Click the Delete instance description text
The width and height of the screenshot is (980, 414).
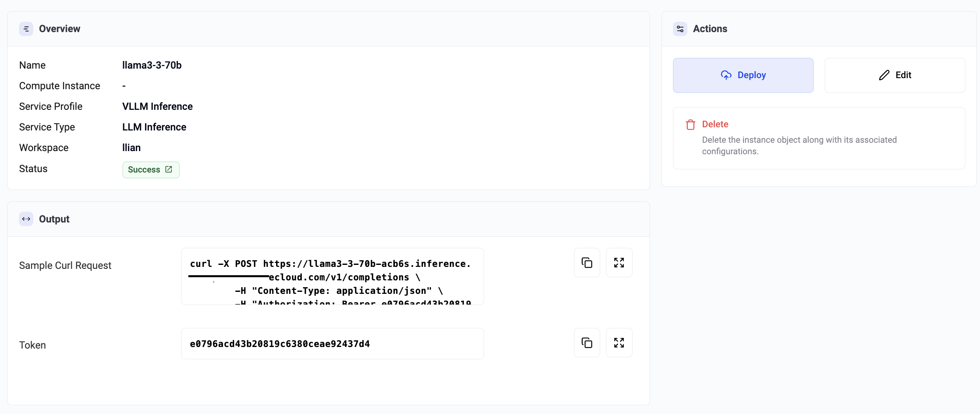click(x=799, y=146)
